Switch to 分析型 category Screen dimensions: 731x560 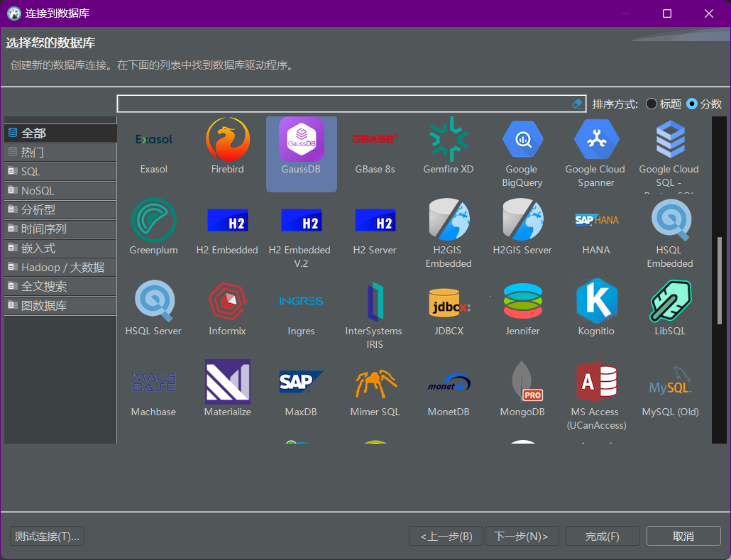tap(60, 209)
